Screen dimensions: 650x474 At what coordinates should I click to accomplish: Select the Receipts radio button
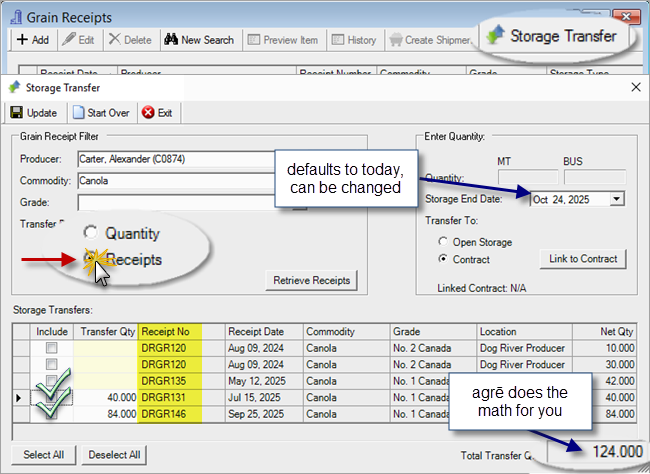click(89, 258)
